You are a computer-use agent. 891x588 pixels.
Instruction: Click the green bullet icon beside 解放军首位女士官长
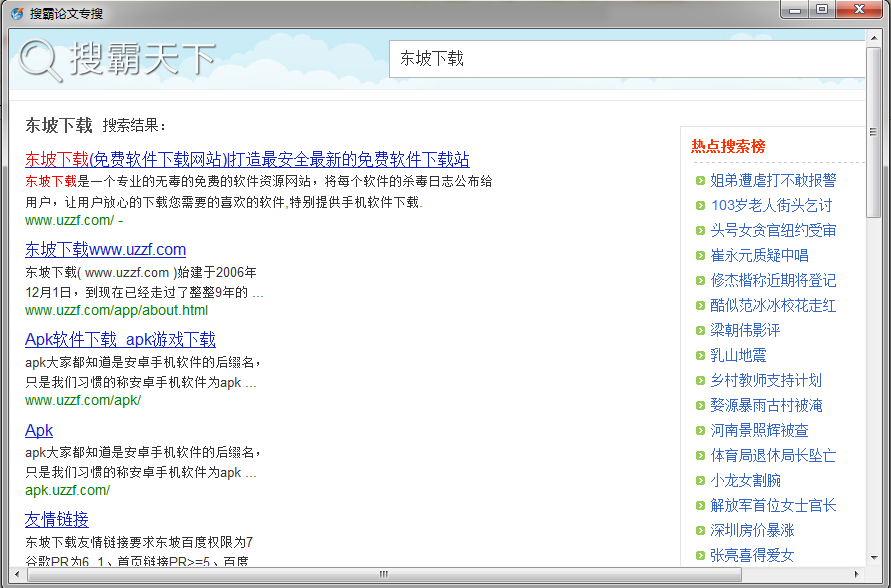coord(700,506)
